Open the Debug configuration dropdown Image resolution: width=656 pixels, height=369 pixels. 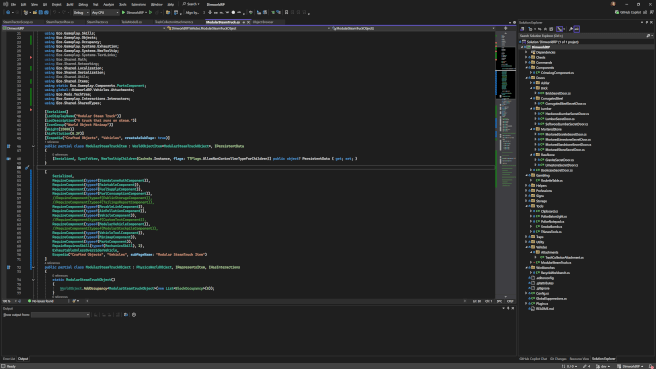pyautogui.click(x=81, y=13)
